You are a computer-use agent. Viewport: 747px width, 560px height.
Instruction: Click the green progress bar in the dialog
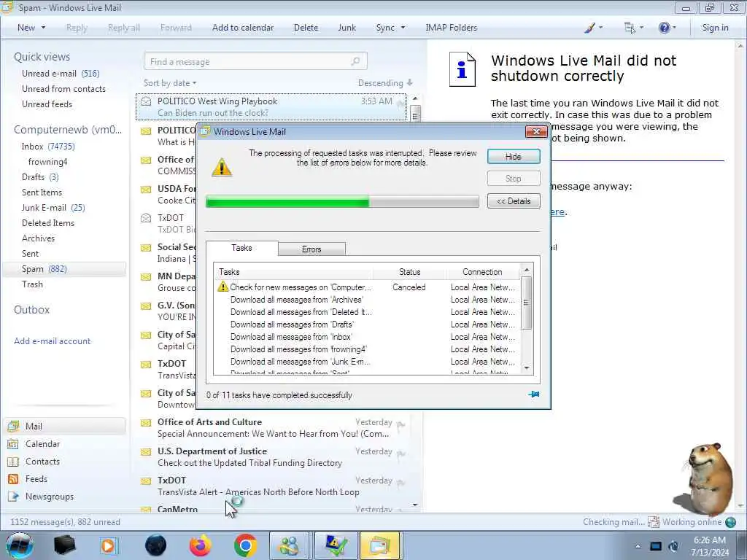(342, 201)
